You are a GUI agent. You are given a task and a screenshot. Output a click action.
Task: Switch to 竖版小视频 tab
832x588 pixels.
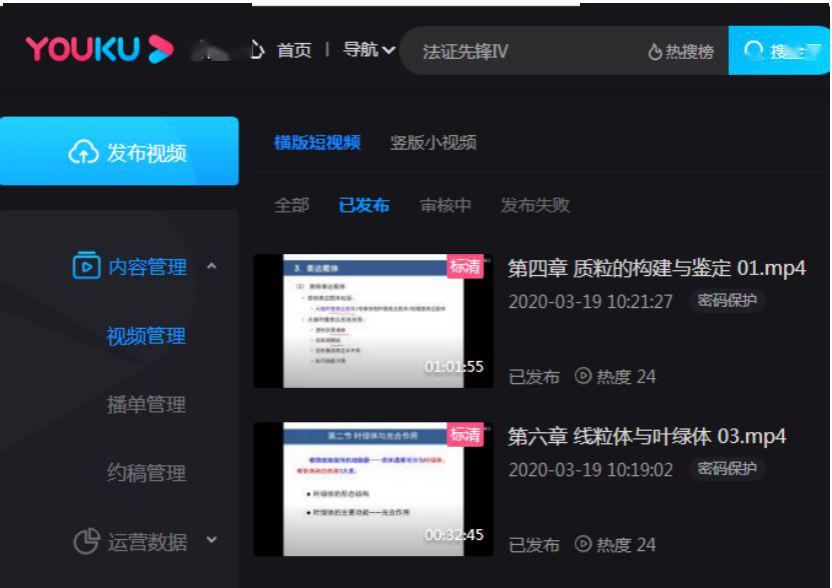[433, 142]
